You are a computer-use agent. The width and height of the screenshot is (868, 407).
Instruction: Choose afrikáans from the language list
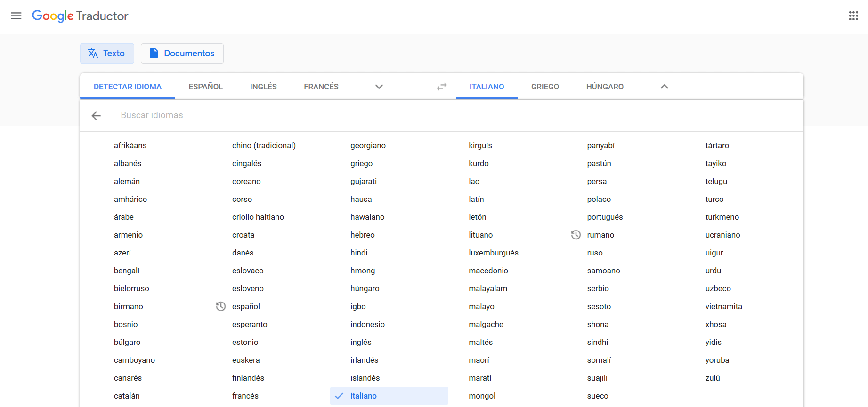pos(130,145)
